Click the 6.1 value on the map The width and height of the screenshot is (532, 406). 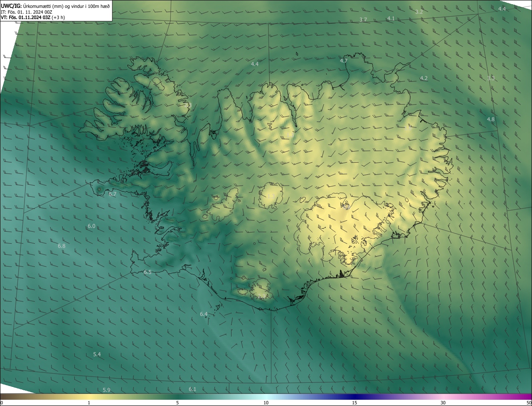192,389
